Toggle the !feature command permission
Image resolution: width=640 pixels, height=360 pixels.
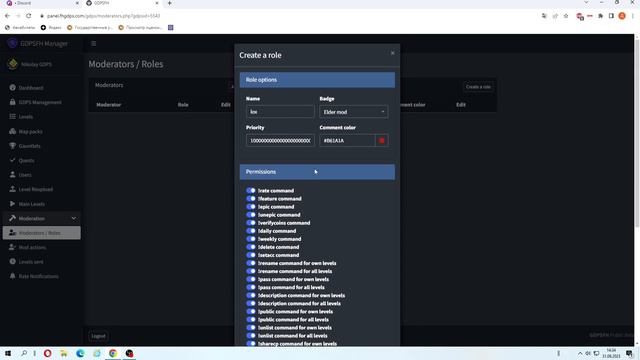tap(251, 199)
